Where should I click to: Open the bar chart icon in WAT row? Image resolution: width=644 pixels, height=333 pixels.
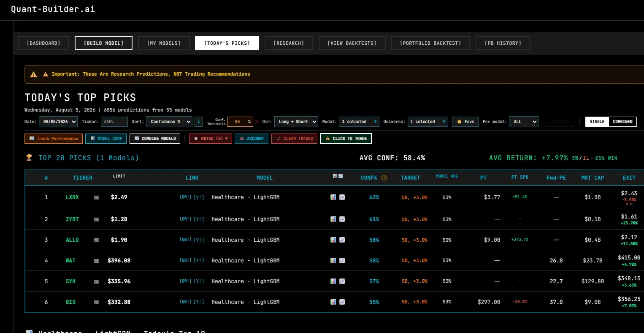click(333, 260)
